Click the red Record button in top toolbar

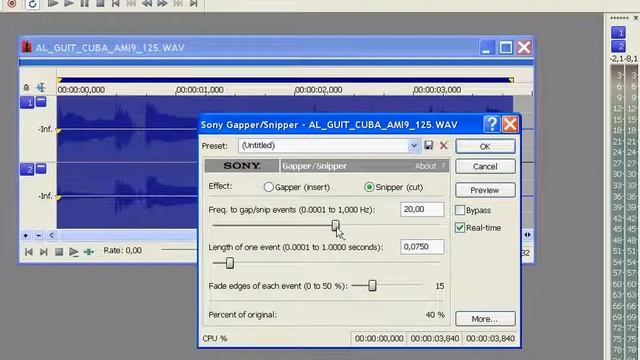click(12, 4)
